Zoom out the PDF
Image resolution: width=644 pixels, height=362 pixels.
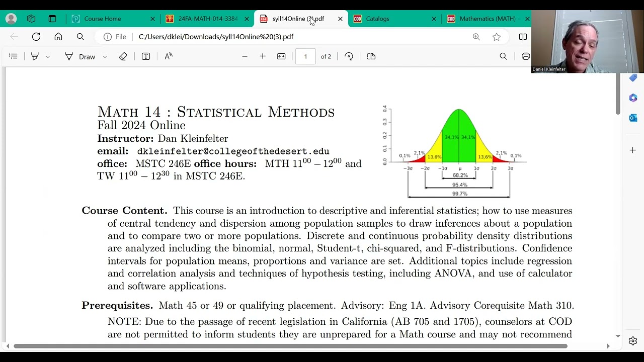click(x=245, y=56)
